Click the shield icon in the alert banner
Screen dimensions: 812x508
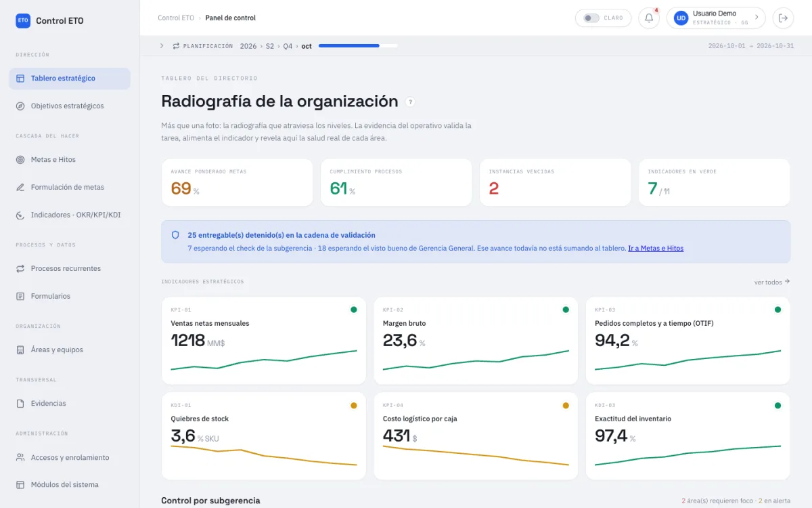[x=175, y=235]
